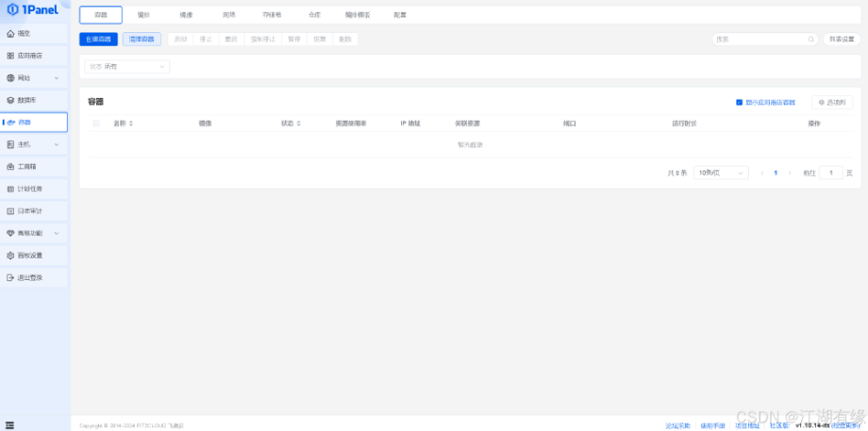Click the 资源使用率 column header
The image size is (868, 431).
[350, 124]
